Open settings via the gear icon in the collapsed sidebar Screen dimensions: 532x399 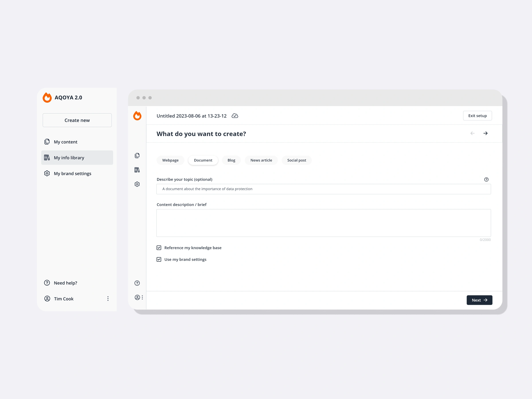[x=137, y=184]
